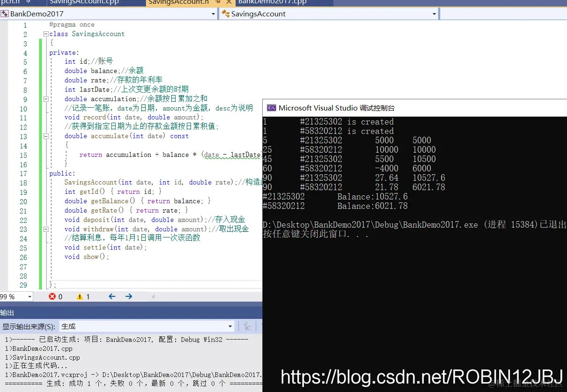567x392 pixels.
Task: Click the 'return accumulation + balance' line
Action: point(170,155)
